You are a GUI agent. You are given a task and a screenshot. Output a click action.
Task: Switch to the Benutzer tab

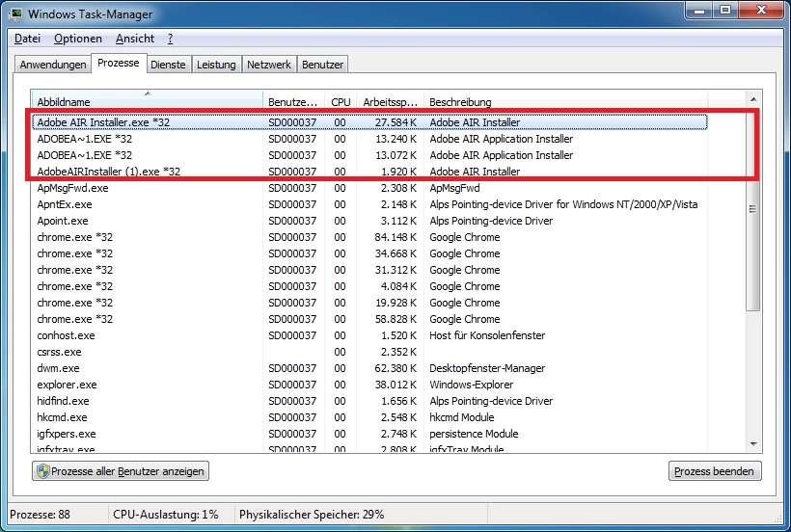click(x=322, y=65)
